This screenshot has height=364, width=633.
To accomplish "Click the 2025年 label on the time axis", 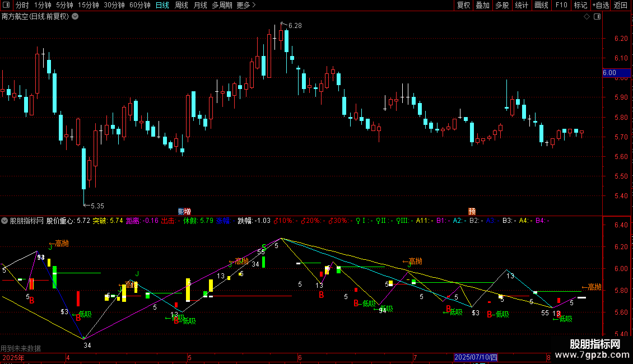I will click(13, 357).
